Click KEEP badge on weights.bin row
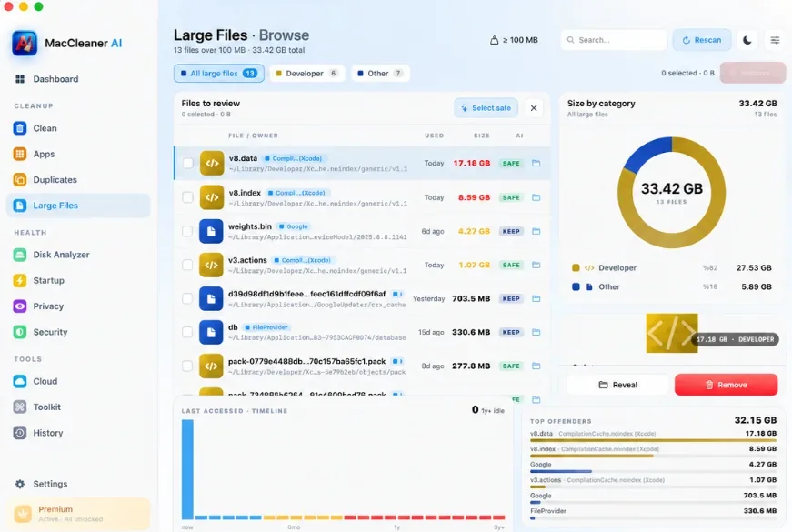 [511, 231]
